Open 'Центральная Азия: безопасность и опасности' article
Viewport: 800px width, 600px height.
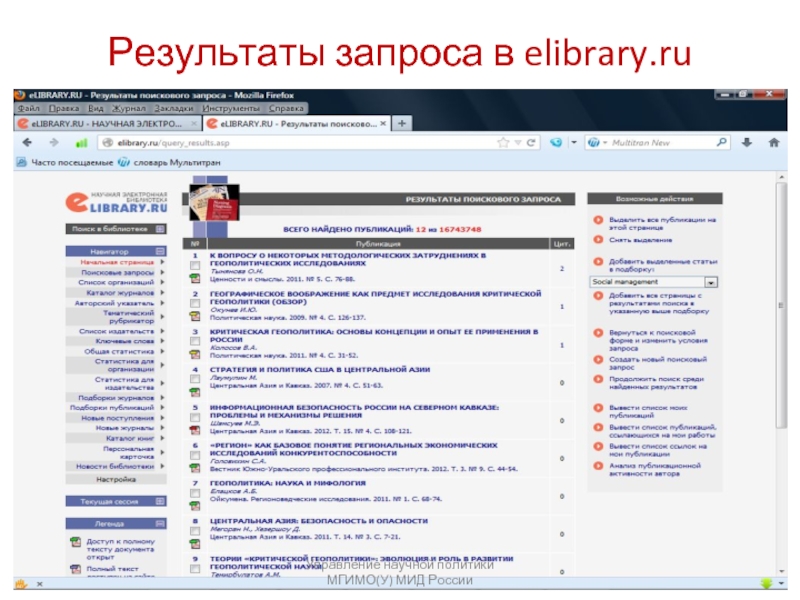319,521
